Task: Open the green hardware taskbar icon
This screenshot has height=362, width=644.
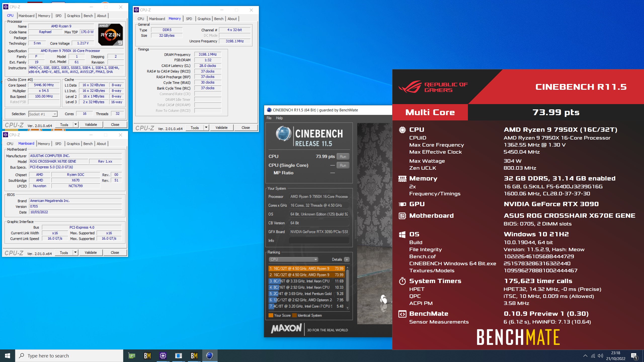Action: pyautogui.click(x=132, y=356)
